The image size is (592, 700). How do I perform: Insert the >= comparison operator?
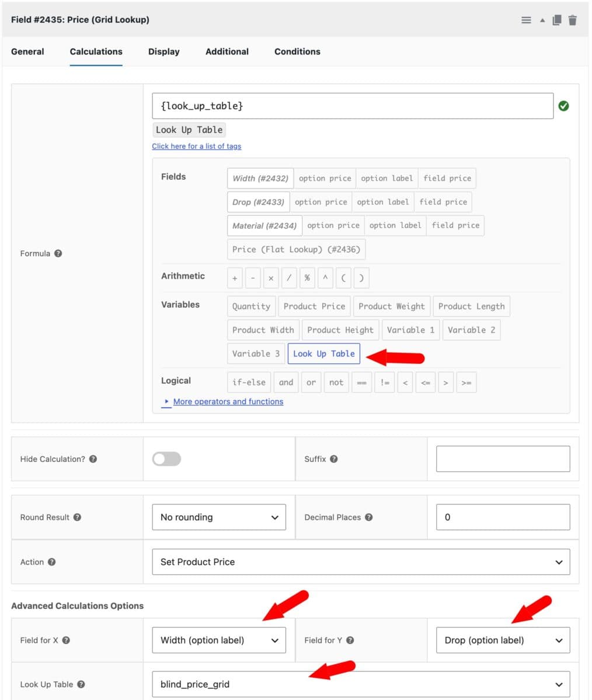[x=466, y=383]
